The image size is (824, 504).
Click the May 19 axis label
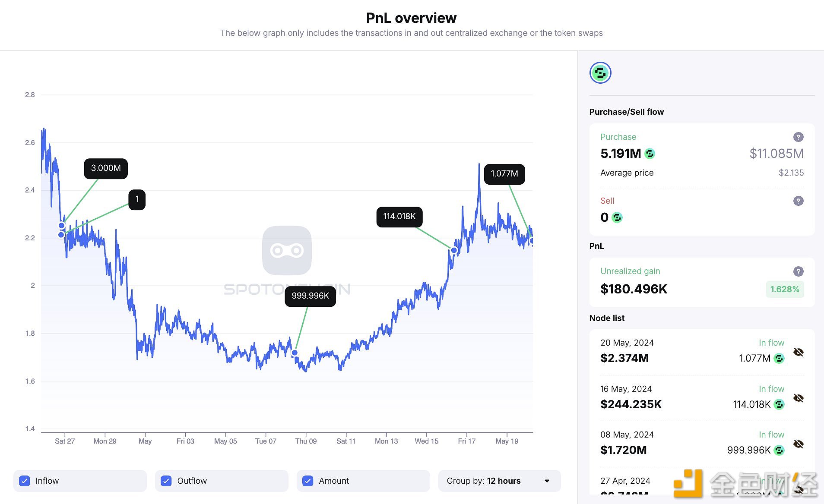(507, 441)
